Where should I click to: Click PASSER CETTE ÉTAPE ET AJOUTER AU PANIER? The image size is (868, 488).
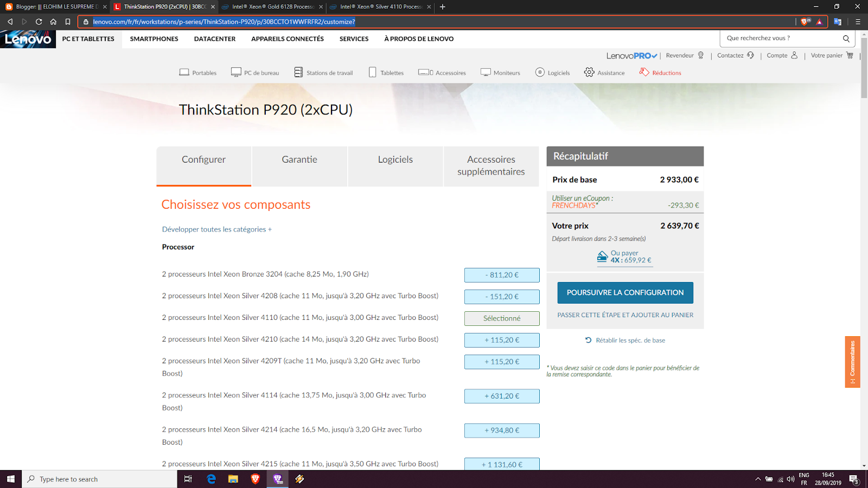point(625,315)
